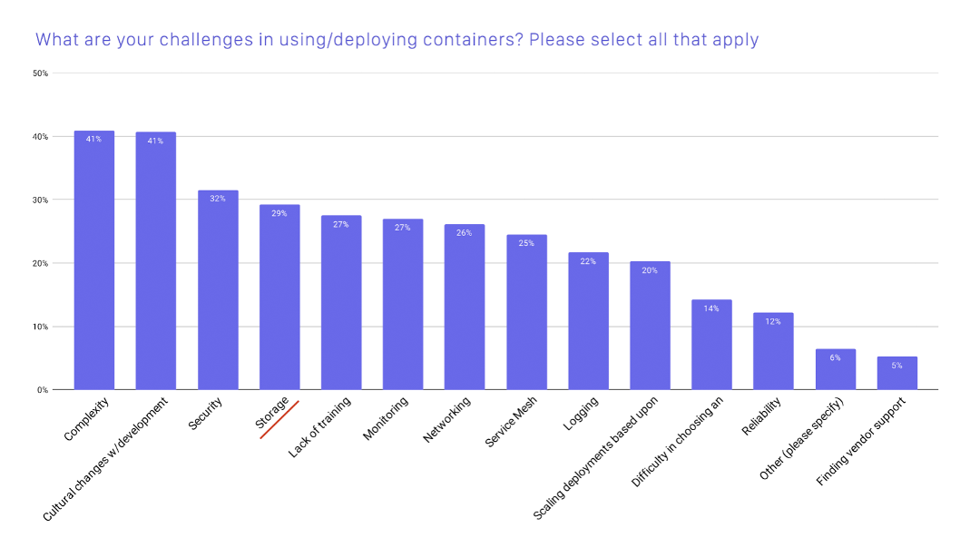Click the Cultural changes w/development bar
This screenshot has width=980, height=557.
156,261
